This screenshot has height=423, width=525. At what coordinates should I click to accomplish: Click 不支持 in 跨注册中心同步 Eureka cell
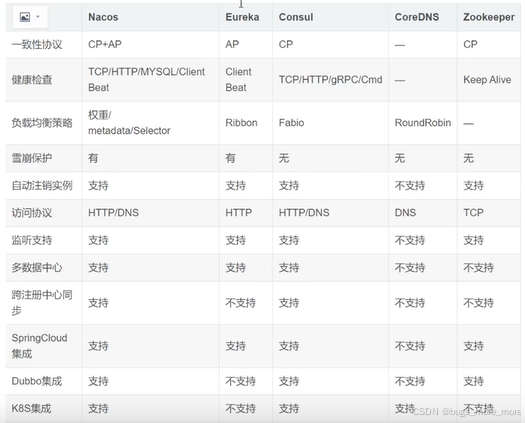point(240,303)
